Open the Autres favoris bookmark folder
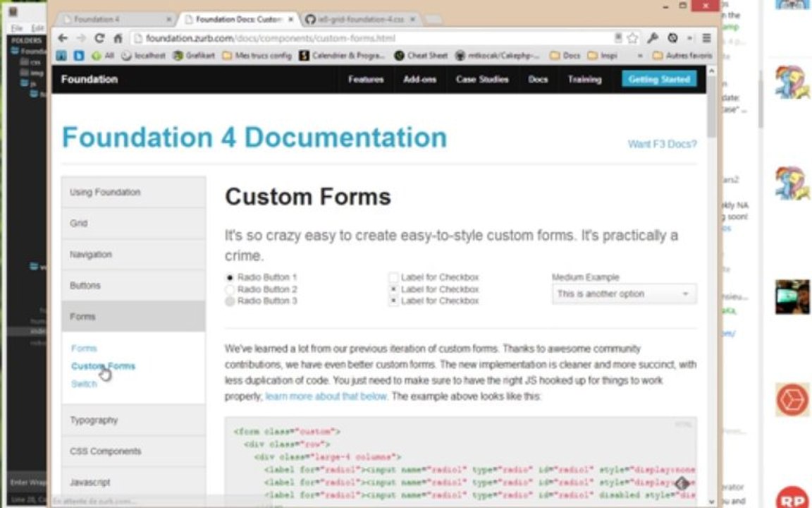Viewport: 812px width, 508px height. (x=682, y=56)
